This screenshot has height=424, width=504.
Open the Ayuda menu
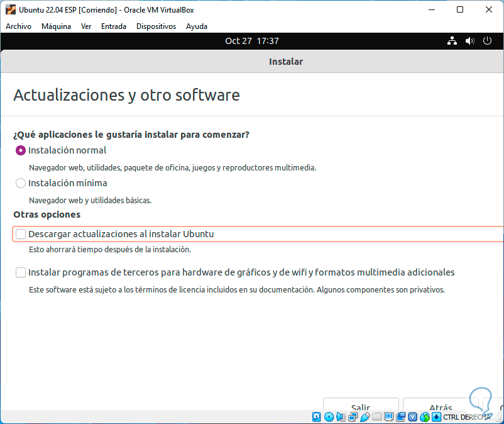point(197,26)
